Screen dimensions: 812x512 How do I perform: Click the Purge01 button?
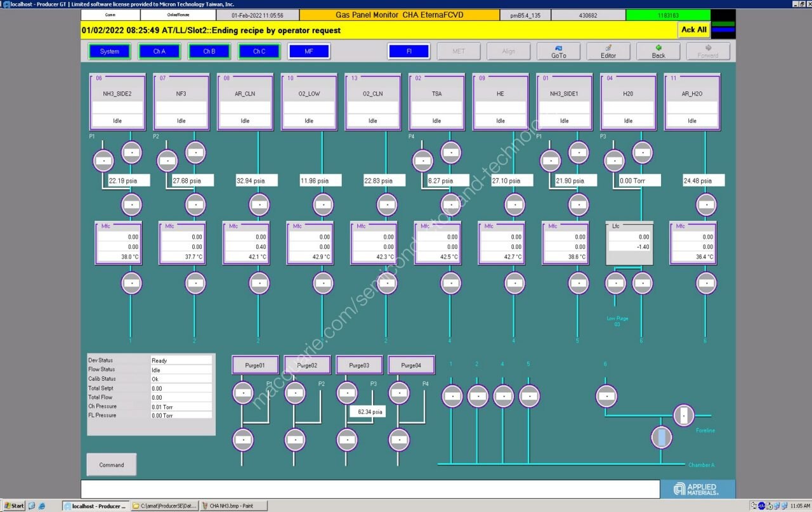255,365
